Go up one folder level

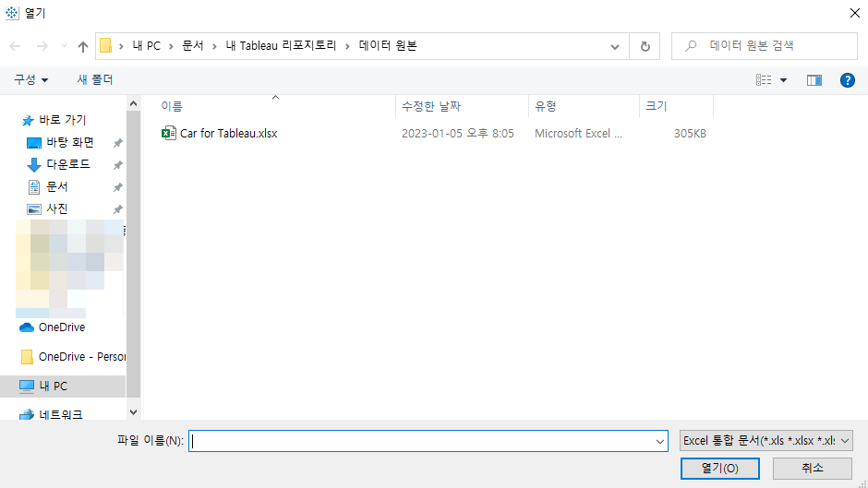pyautogui.click(x=83, y=46)
